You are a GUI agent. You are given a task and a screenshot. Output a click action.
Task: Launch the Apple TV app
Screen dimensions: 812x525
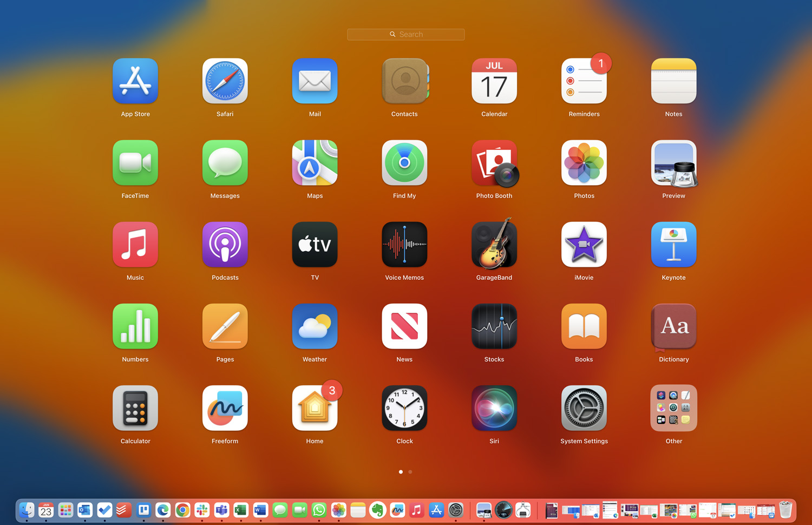click(315, 245)
